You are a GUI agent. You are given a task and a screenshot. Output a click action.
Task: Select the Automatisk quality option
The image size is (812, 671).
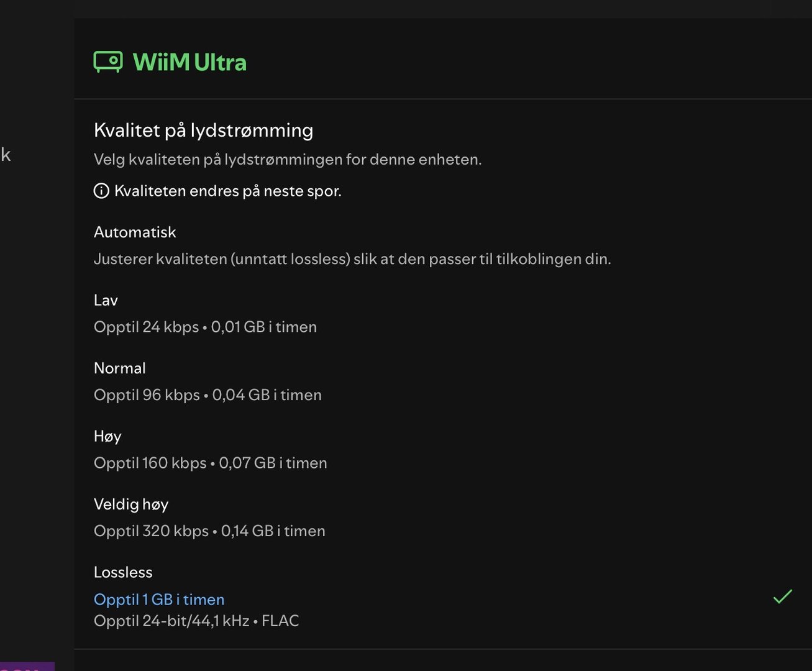pos(135,232)
